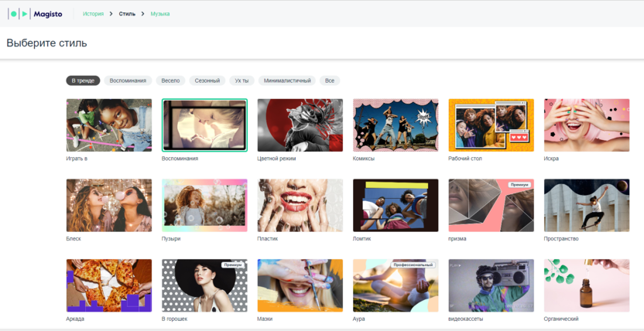Go back to the История step
The width and height of the screenshot is (644, 331).
[x=93, y=14]
